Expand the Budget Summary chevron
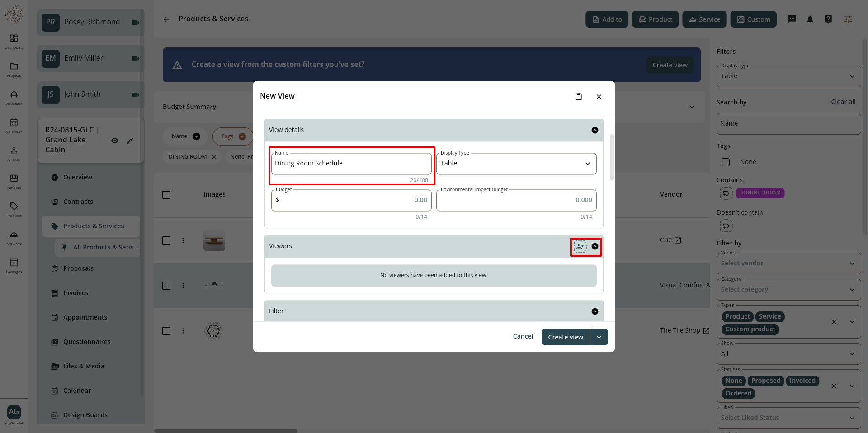The height and width of the screenshot is (433, 868). click(692, 107)
